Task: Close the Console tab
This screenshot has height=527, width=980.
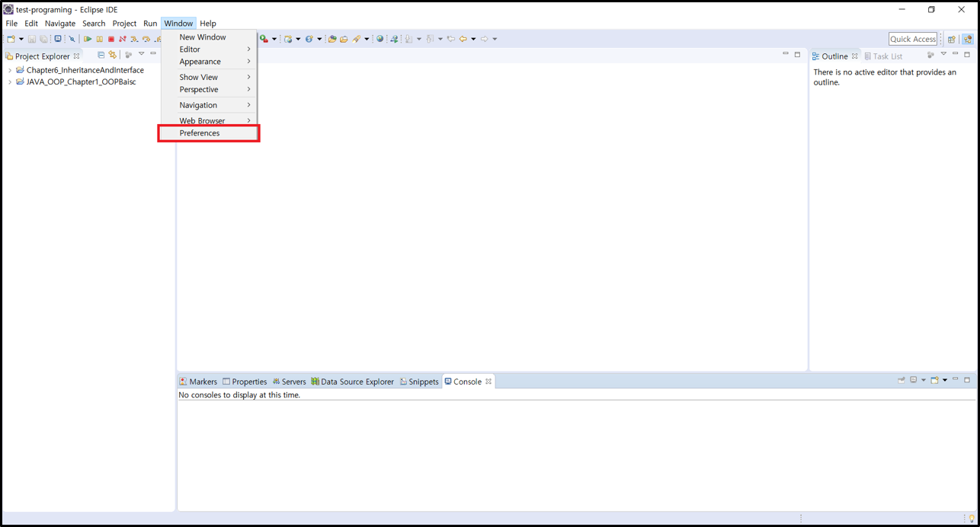Action: pyautogui.click(x=488, y=382)
